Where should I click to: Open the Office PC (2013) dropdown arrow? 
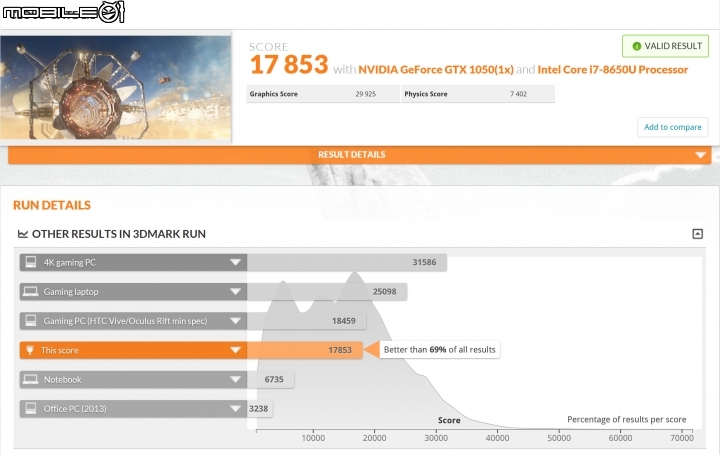coord(236,409)
